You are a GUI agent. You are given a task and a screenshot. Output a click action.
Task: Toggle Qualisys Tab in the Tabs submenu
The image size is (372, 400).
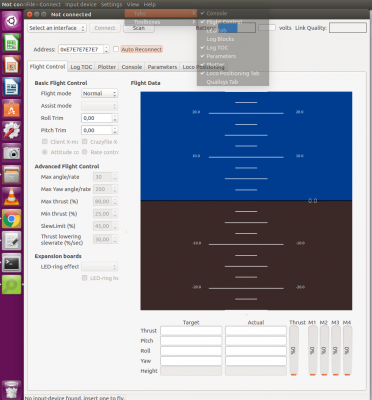tap(233, 82)
